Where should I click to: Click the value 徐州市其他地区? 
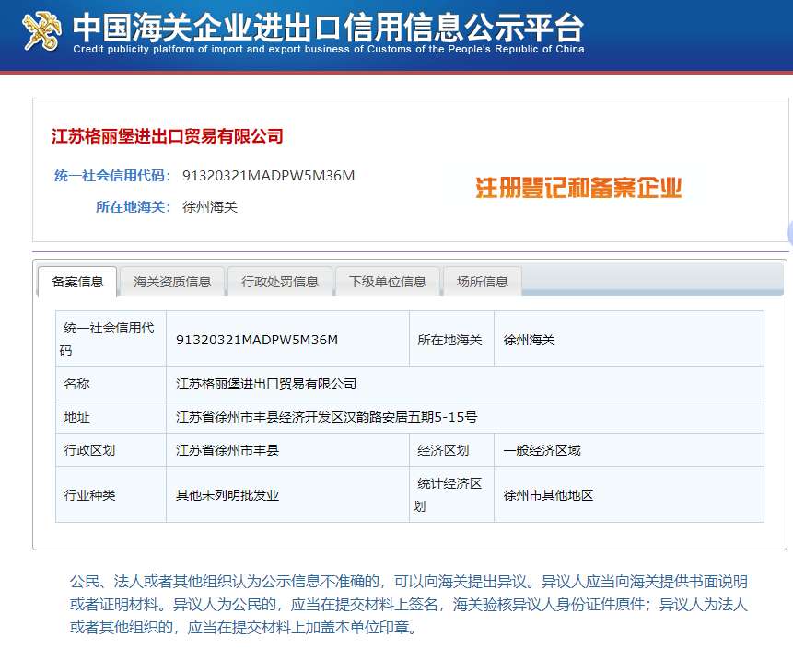click(548, 495)
